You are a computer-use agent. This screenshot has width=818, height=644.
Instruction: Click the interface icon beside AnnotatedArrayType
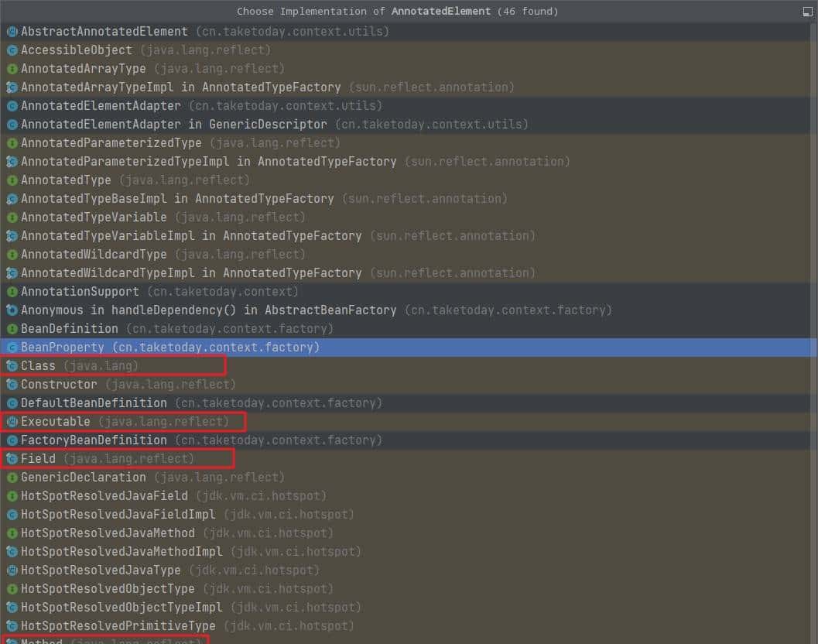(12, 69)
